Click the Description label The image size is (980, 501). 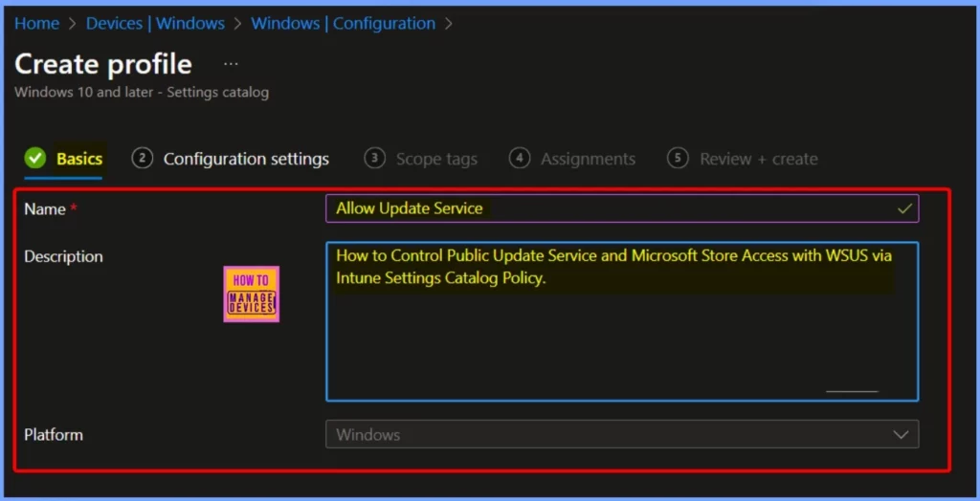pyautogui.click(x=64, y=257)
